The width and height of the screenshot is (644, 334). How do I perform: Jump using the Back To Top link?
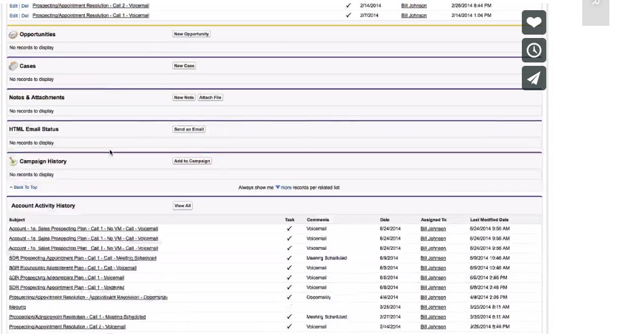pyautogui.click(x=25, y=187)
